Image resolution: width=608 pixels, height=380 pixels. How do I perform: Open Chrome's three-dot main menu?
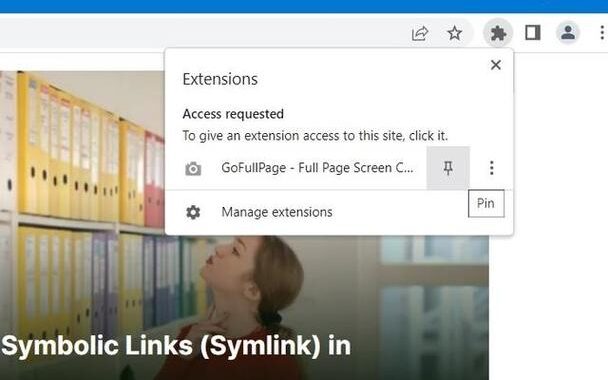coord(602,33)
